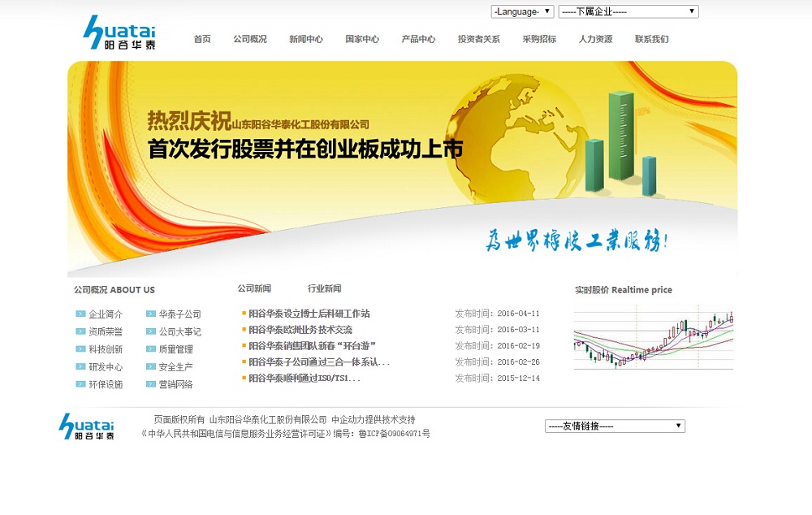Click the date 2016-04-11
Screen dimensions: 812x515
click(518, 314)
